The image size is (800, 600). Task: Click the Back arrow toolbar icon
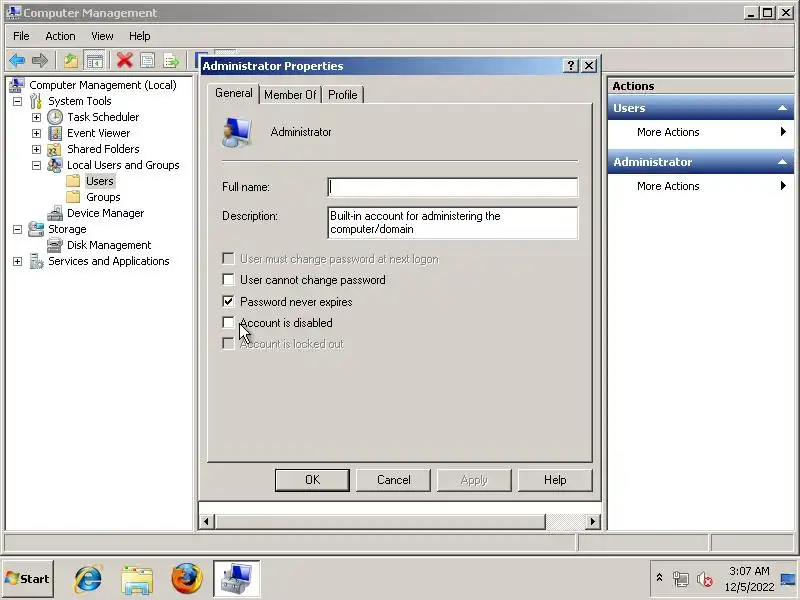pos(17,61)
